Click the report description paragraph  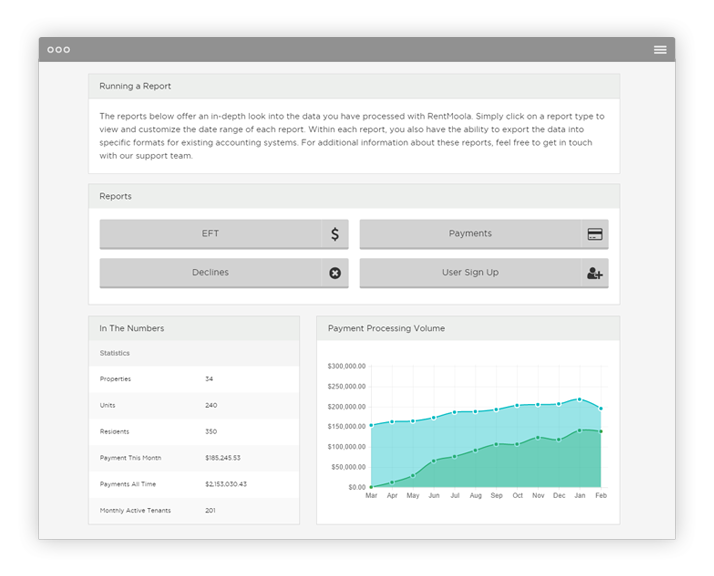[352, 136]
